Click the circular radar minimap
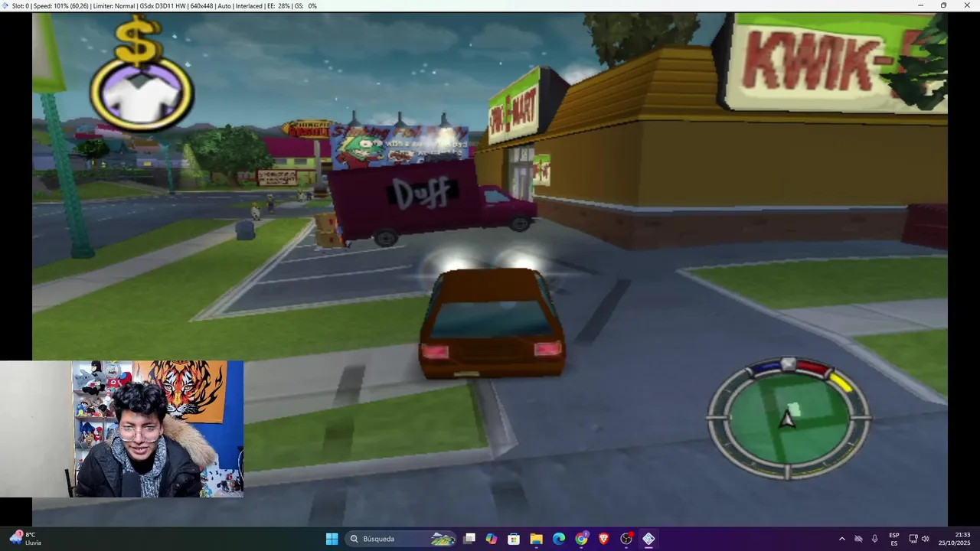This screenshot has width=980, height=551. [x=789, y=418]
